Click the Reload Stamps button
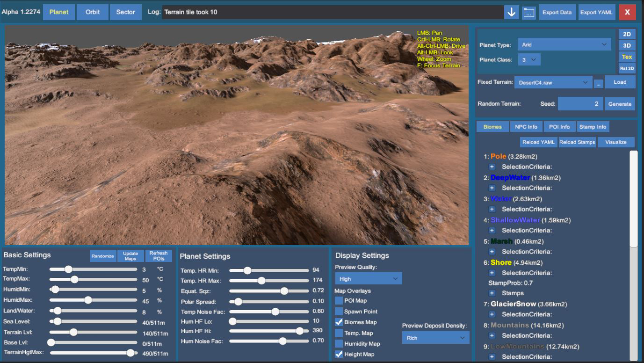Image resolution: width=644 pixels, height=363 pixels. (577, 142)
